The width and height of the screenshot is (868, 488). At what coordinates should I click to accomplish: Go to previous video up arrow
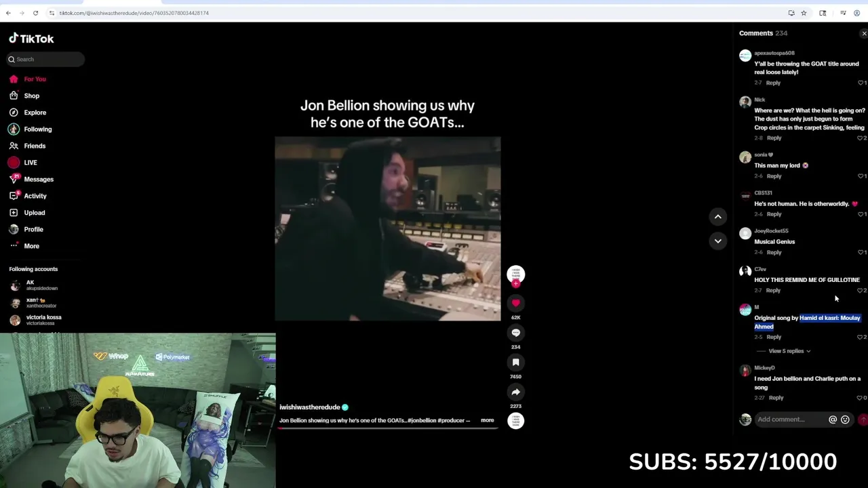pyautogui.click(x=717, y=216)
